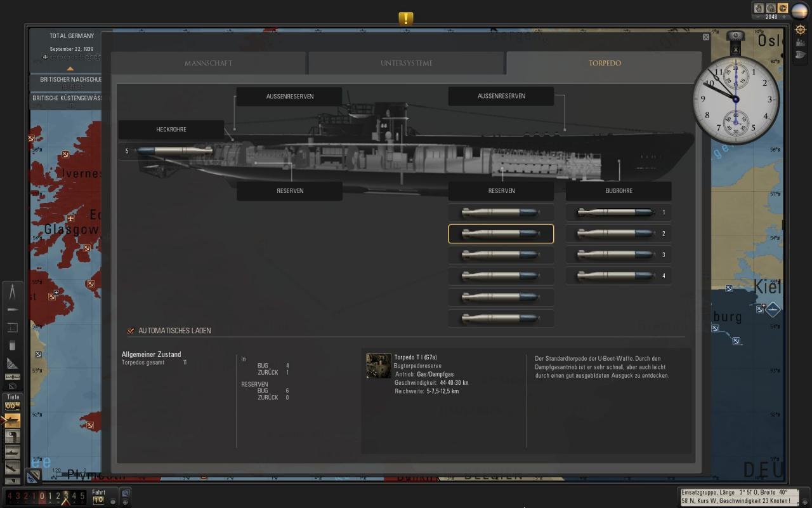Click the Fahrt speed readout

pyautogui.click(x=98, y=500)
